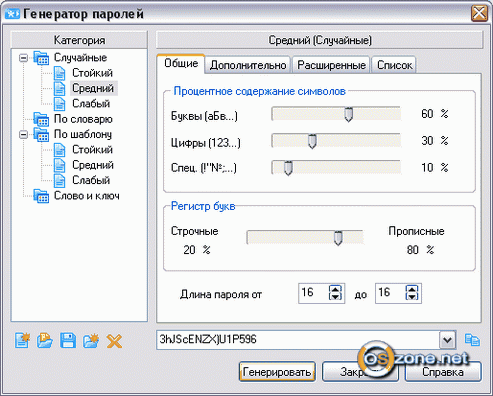The image size is (493, 396).
Task: Copy generated password with the copy icon
Action: (472, 340)
